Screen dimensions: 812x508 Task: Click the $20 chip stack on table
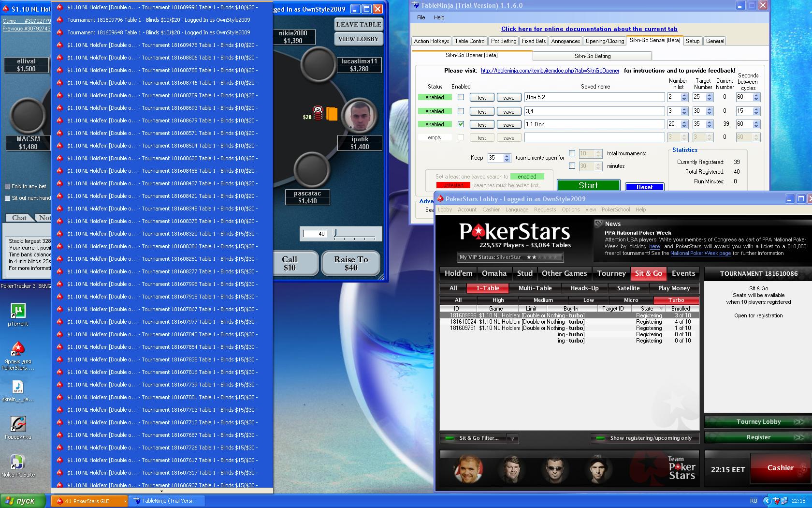coord(318,113)
